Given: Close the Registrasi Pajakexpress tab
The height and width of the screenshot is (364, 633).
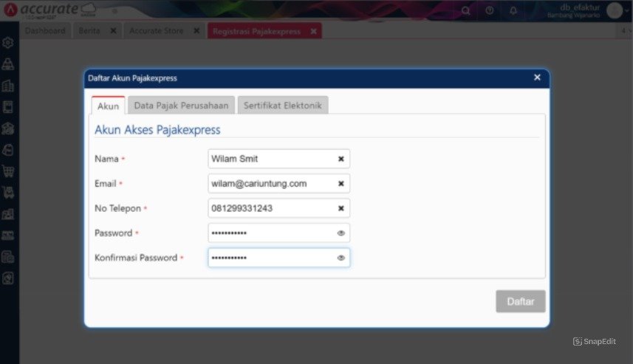Looking at the screenshot, I should tap(314, 31).
